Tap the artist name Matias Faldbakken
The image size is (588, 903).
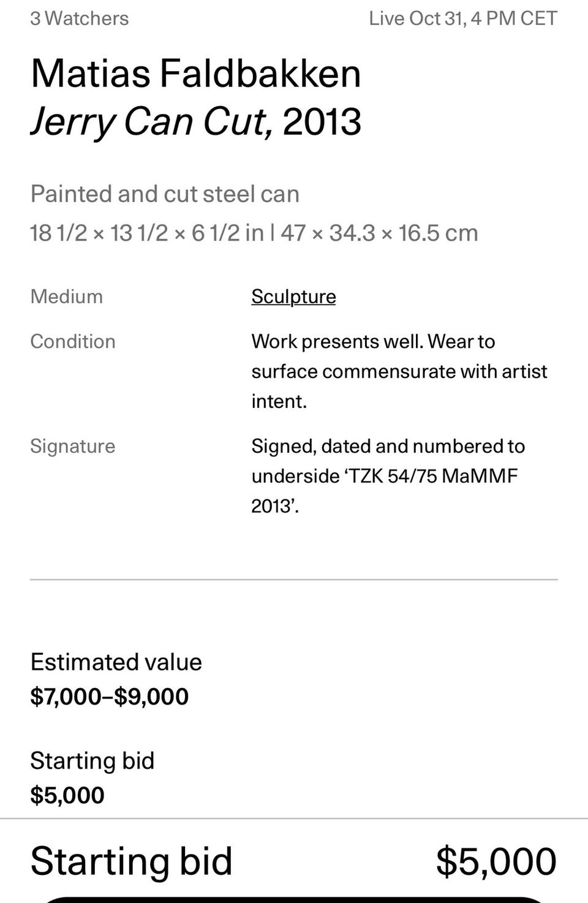click(195, 74)
